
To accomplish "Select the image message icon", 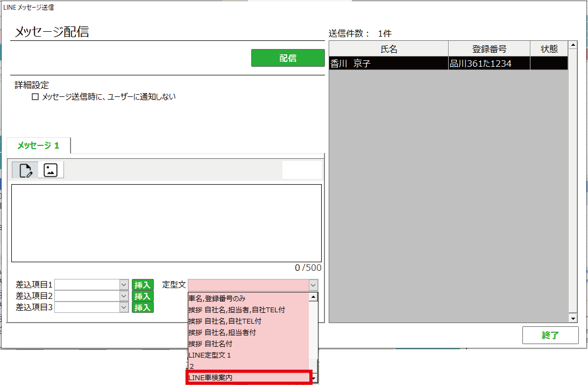I will (x=51, y=170).
